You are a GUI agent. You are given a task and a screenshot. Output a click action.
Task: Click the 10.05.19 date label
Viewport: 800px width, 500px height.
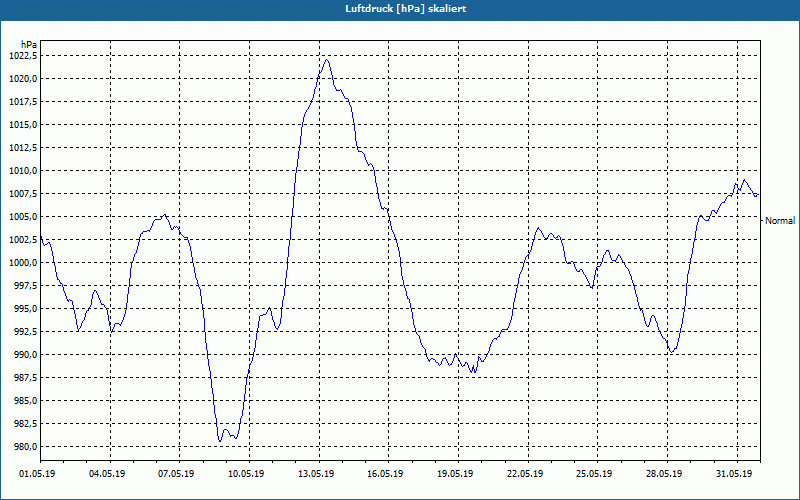click(246, 474)
